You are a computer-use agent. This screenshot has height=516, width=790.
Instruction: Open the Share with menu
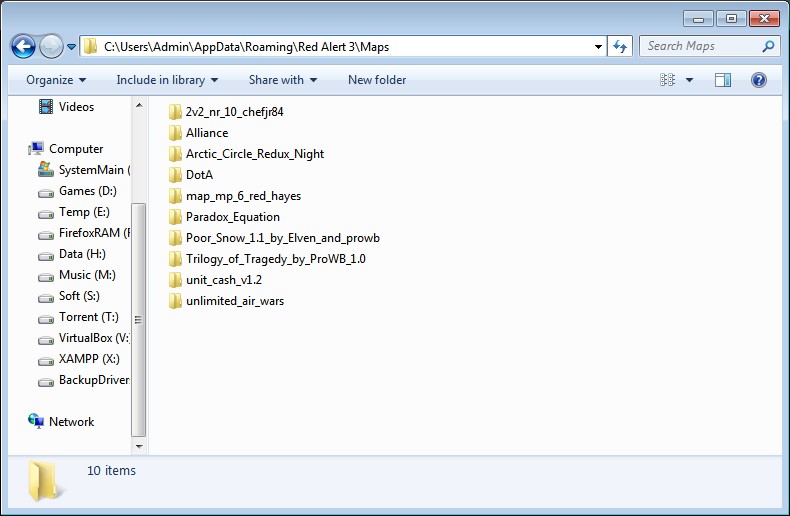click(283, 80)
